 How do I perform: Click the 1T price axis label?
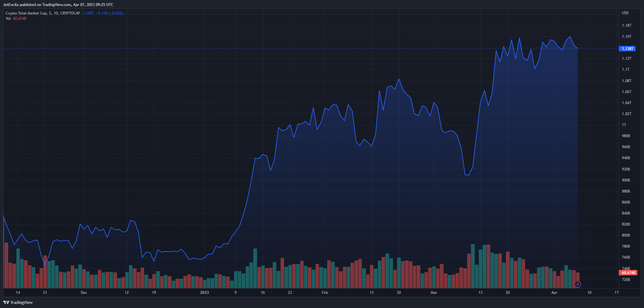coord(624,125)
